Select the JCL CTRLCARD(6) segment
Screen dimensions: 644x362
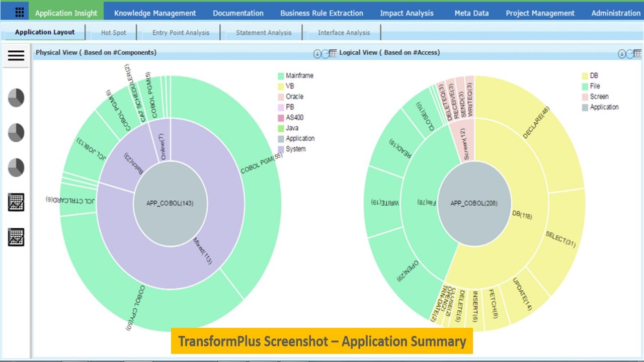click(x=76, y=200)
